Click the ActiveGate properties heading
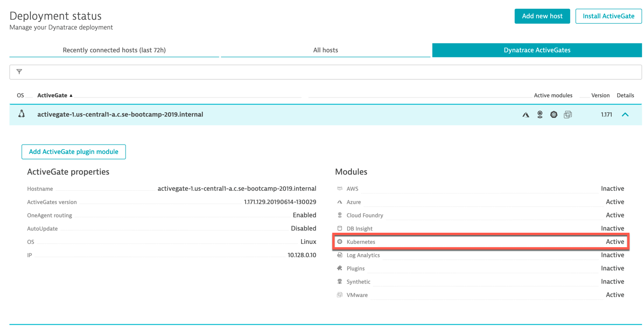This screenshot has width=644, height=326. (68, 172)
